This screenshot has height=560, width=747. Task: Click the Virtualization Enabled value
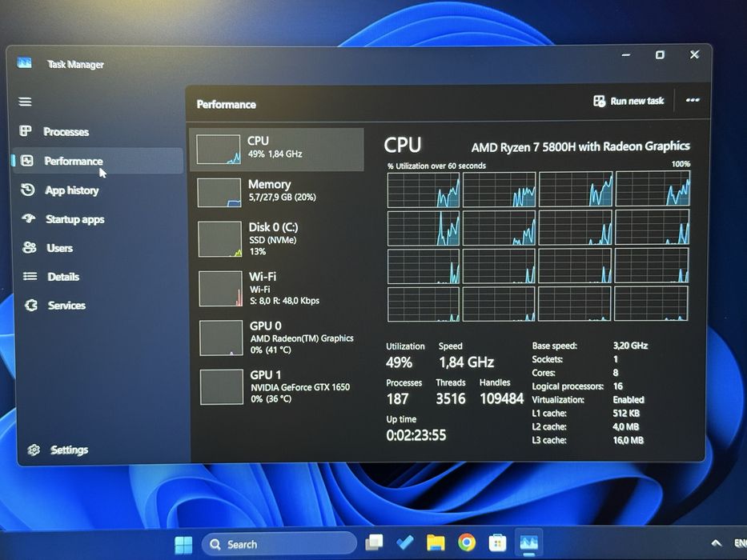coord(629,399)
